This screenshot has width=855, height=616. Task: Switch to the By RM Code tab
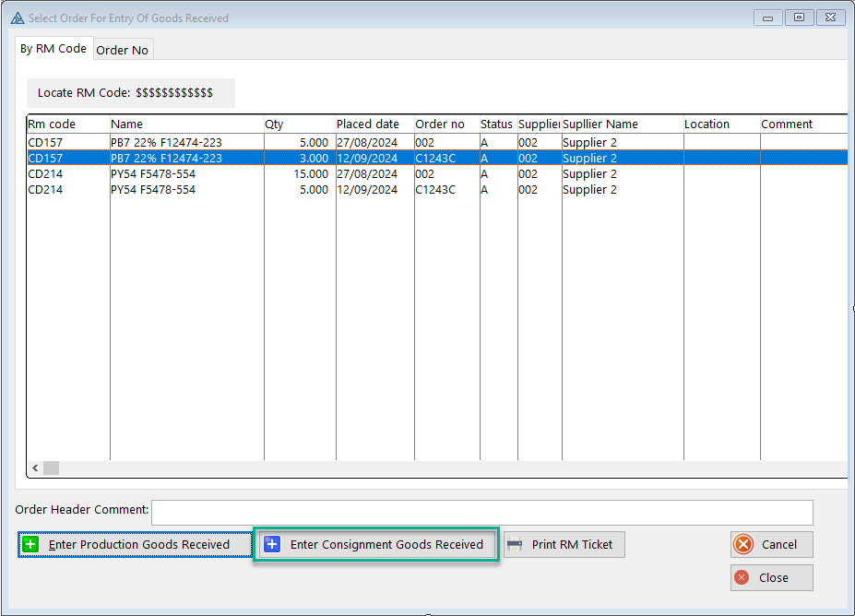[53, 49]
